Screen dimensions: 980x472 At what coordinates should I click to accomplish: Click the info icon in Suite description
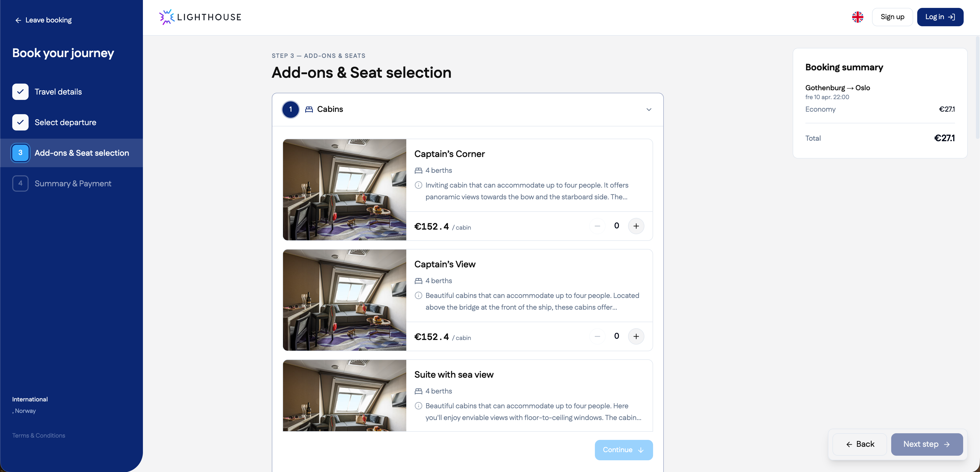(x=419, y=406)
